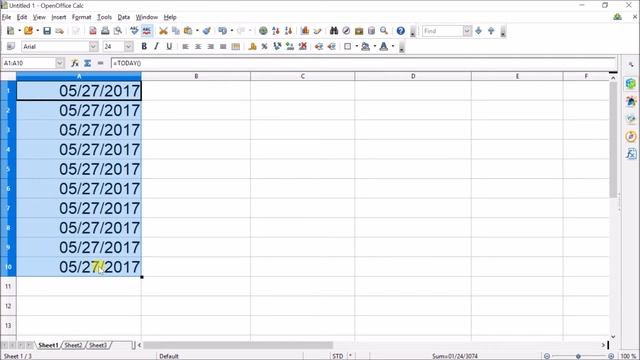This screenshot has width=640, height=360.
Task: Run the Spelling check
Action: click(x=134, y=31)
